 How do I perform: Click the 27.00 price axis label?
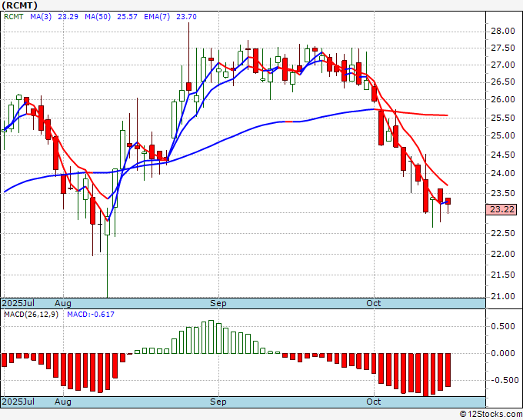click(503, 65)
